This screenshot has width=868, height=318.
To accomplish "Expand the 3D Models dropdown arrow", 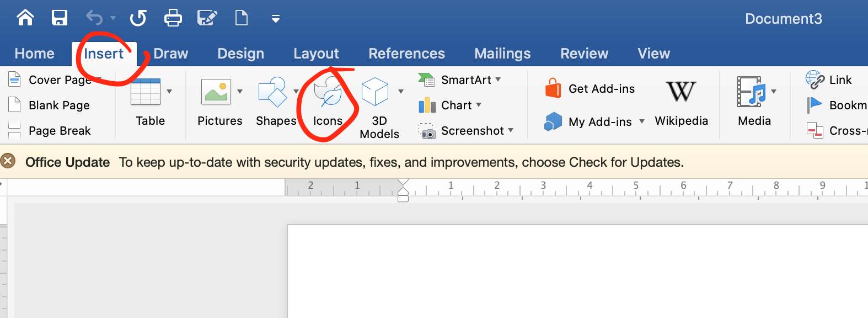I will (401, 92).
